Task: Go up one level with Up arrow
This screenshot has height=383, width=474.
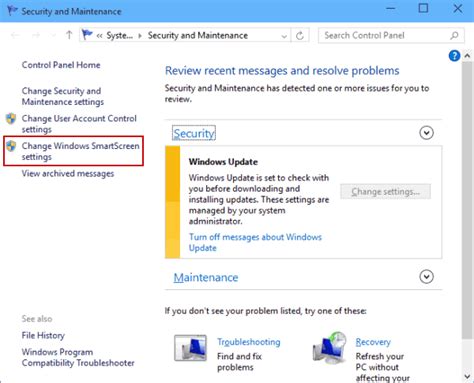Action: point(69,35)
